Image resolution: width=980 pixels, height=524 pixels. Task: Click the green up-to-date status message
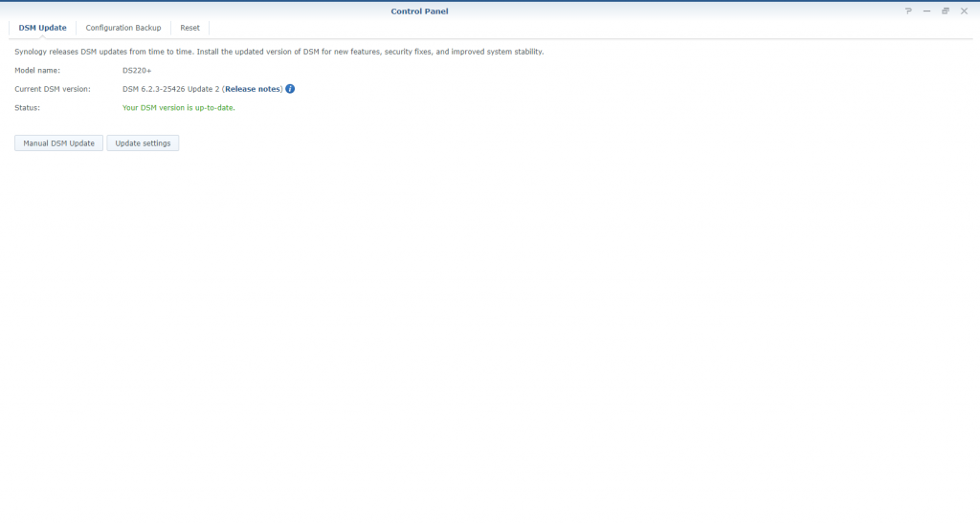click(x=179, y=108)
